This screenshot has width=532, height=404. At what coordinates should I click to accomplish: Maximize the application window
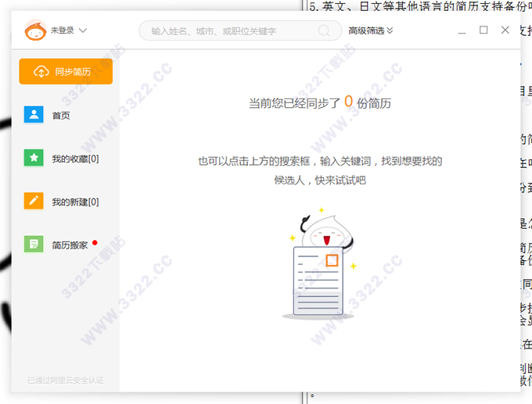tap(483, 30)
